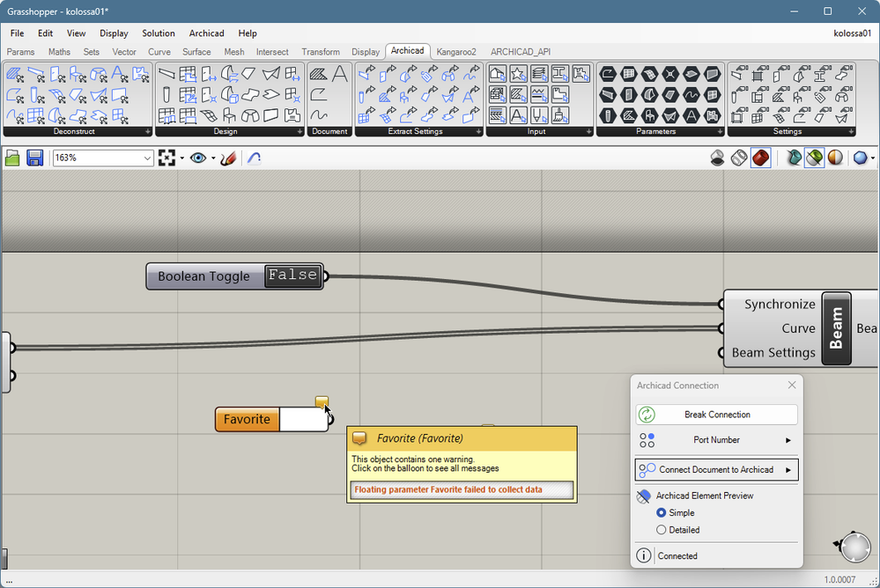The width and height of the screenshot is (880, 588).
Task: Click the red gumball preview icon on the right
Action: pos(760,157)
